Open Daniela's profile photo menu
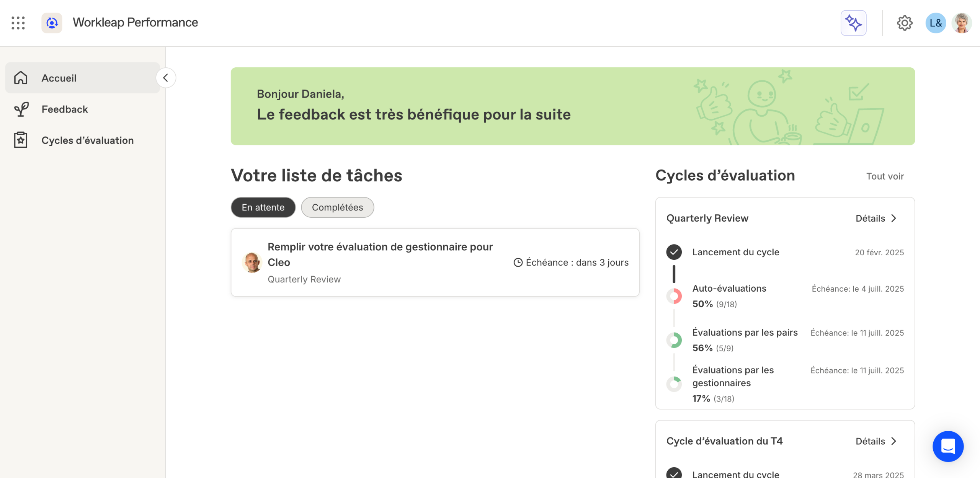 click(961, 23)
